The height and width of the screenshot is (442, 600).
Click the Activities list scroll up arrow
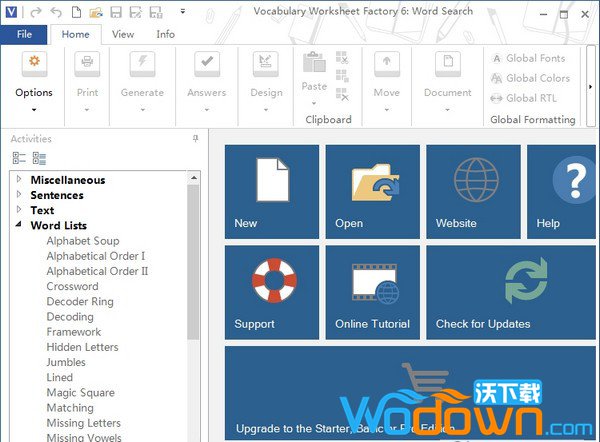pos(194,178)
